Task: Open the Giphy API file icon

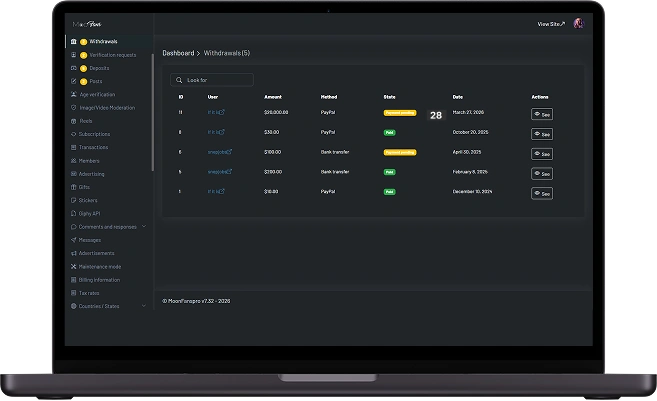Action: (74, 213)
